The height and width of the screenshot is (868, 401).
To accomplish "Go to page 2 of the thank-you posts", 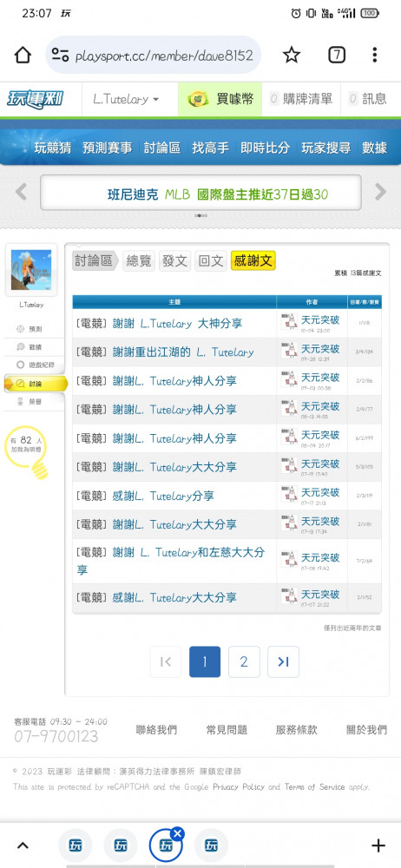I will [244, 661].
